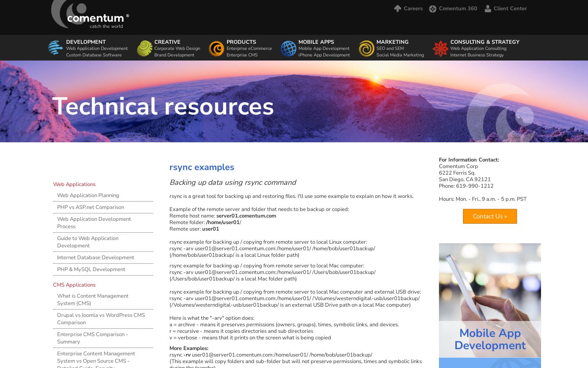Click the phone number 619-990-1212

[x=475, y=186]
